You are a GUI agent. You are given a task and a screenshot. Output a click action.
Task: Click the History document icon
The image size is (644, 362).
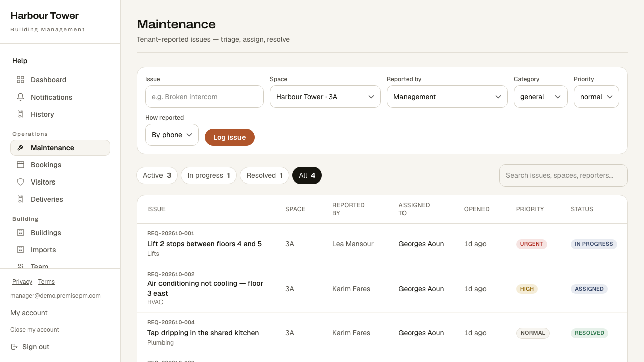[20, 114]
